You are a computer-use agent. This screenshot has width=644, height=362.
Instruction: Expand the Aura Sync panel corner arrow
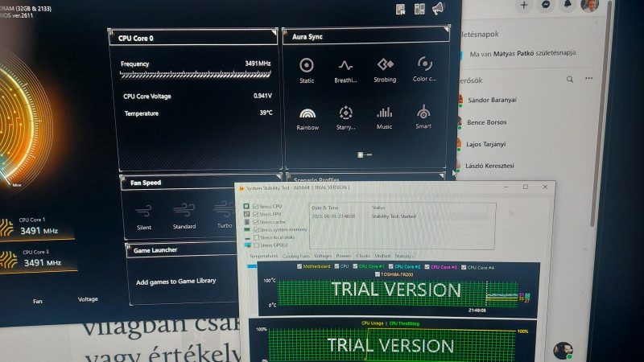[446, 30]
